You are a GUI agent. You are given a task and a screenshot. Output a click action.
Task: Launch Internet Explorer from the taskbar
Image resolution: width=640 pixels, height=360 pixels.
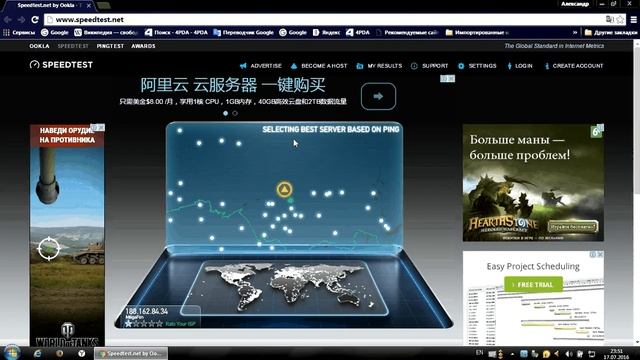(38, 353)
